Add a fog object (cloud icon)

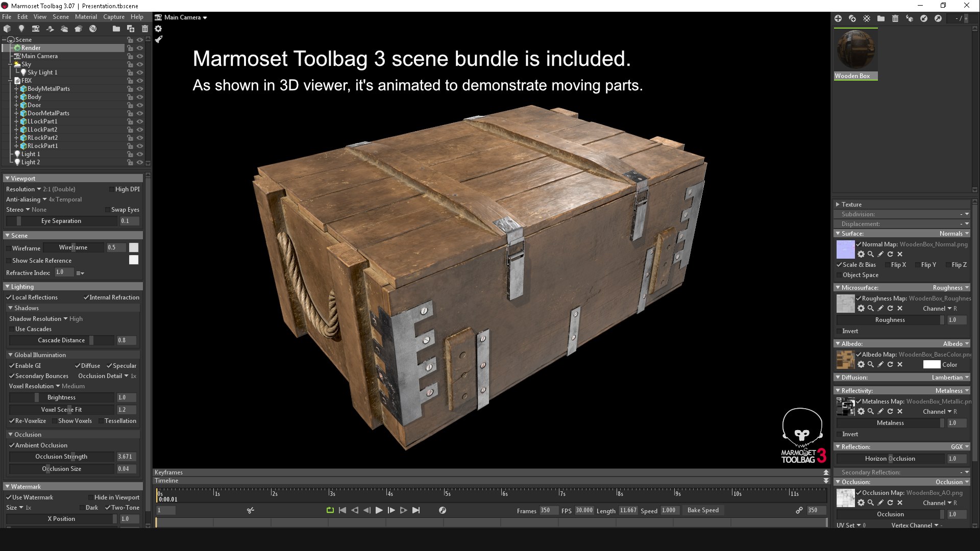coord(64,29)
